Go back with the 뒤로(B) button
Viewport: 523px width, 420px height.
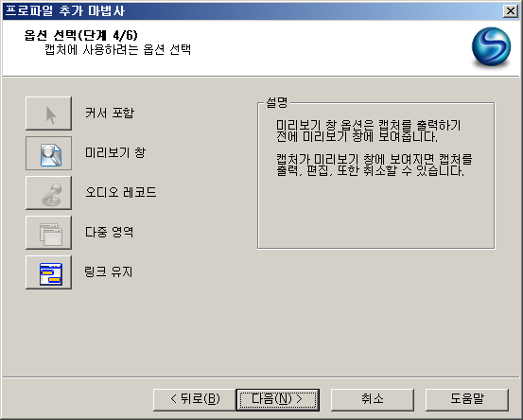click(195, 399)
